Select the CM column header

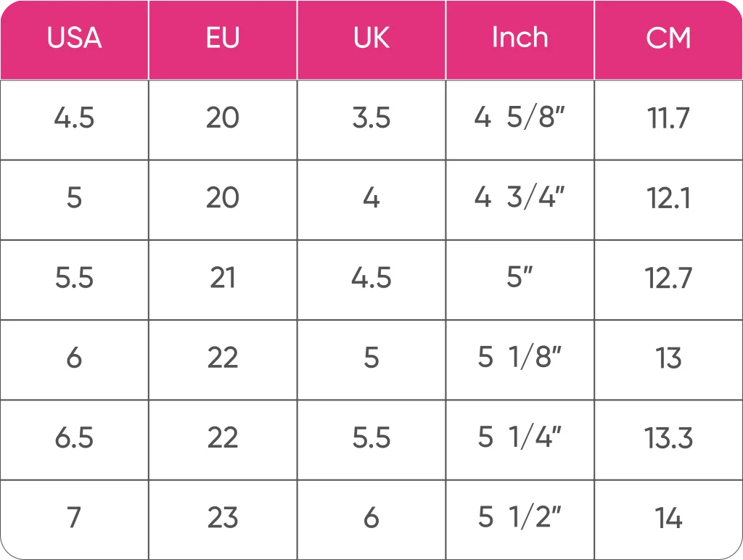point(668,38)
